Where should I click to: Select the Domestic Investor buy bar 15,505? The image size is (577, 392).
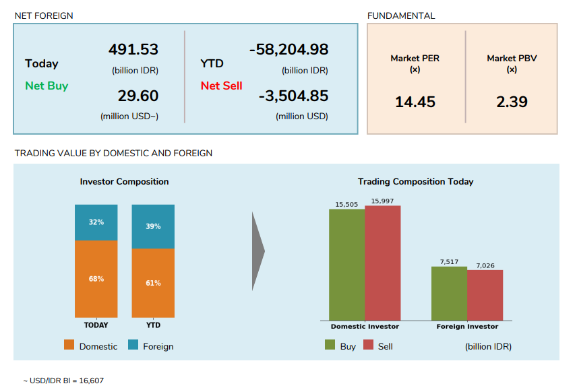[x=346, y=264]
